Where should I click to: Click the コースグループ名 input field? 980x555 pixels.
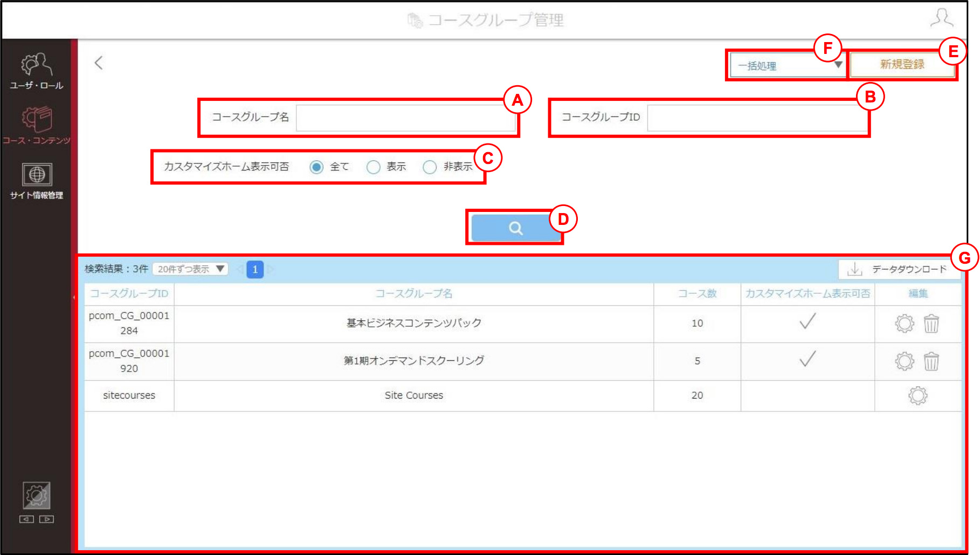coord(406,118)
